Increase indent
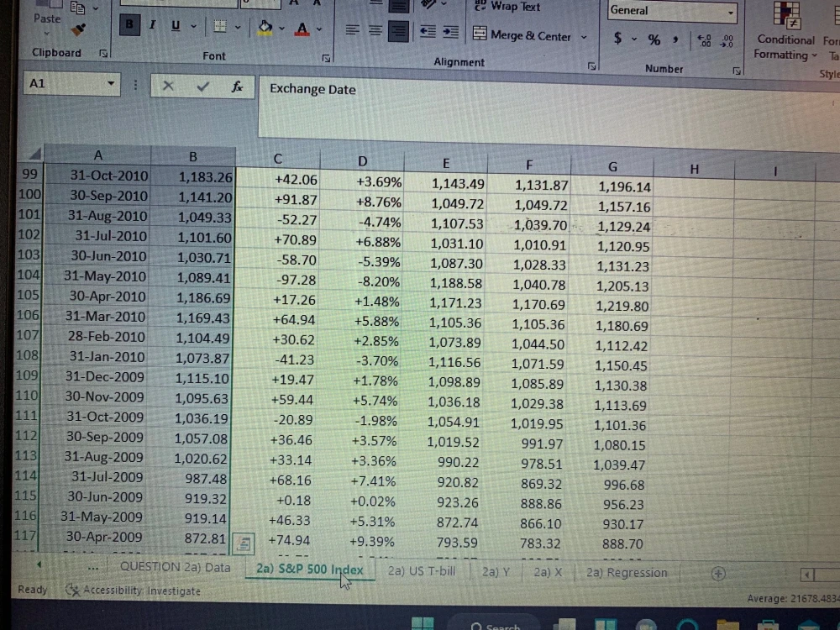The image size is (840, 630). (450, 32)
